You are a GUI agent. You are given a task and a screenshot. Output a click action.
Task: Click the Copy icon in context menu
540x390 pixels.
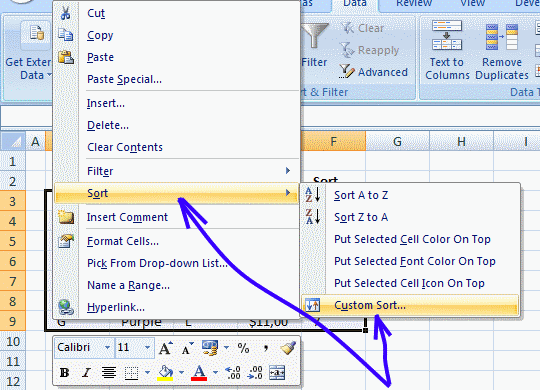point(65,35)
